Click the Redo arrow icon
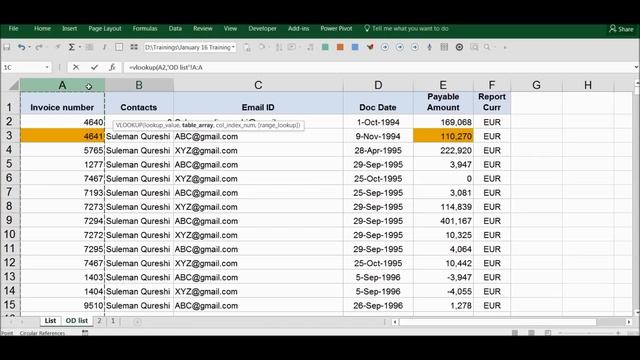 [x=38, y=47]
